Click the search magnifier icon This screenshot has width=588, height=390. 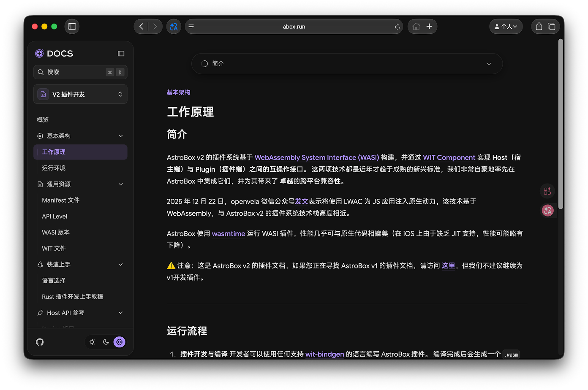click(41, 72)
